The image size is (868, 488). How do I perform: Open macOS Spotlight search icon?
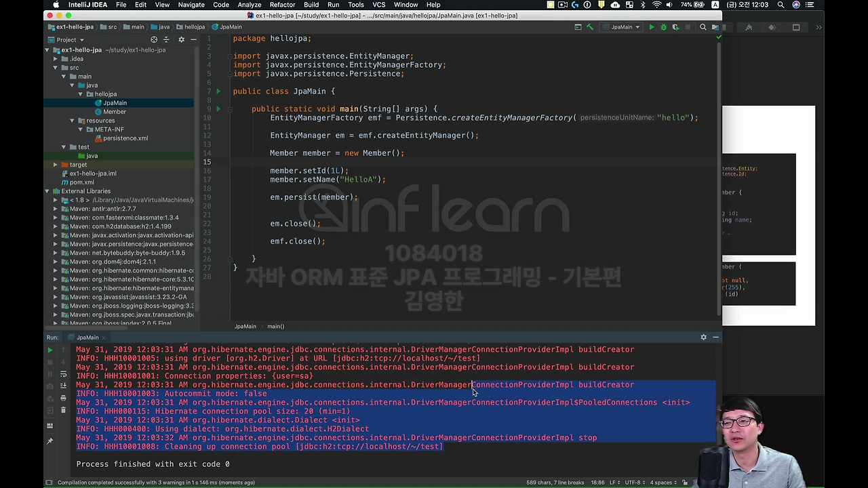point(781,5)
